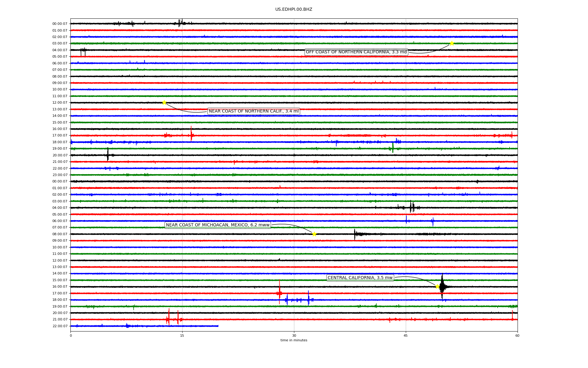588x368 pixels.
Task: Click the yellow star for Off Coast of Northern California event
Action: pyautogui.click(x=451, y=43)
